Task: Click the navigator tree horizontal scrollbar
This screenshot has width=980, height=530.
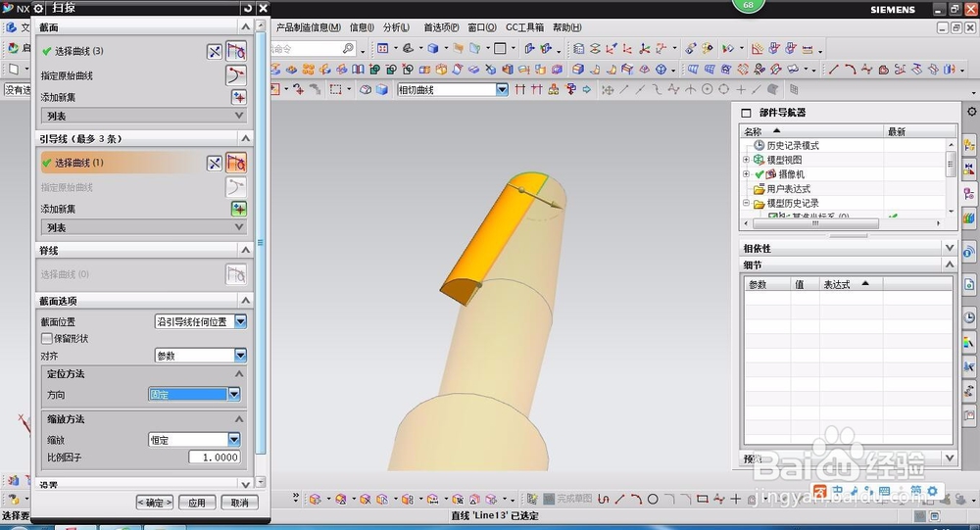Action: coord(815,222)
